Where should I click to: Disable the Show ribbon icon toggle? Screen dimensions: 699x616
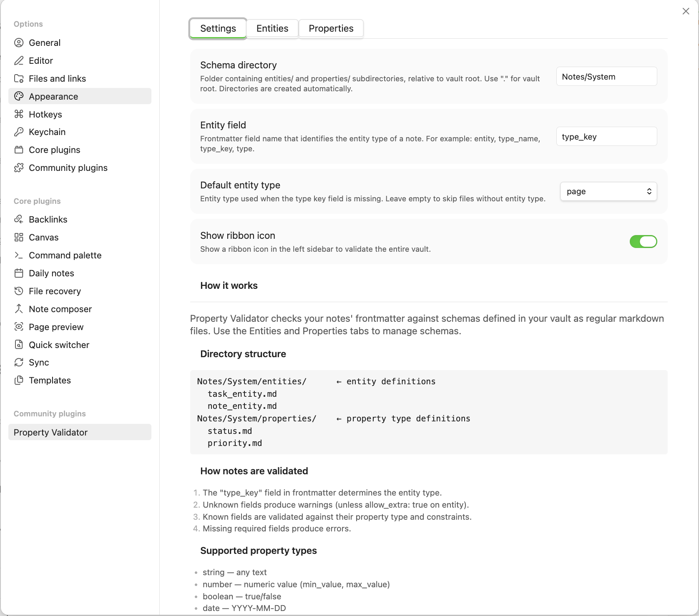pyautogui.click(x=643, y=241)
